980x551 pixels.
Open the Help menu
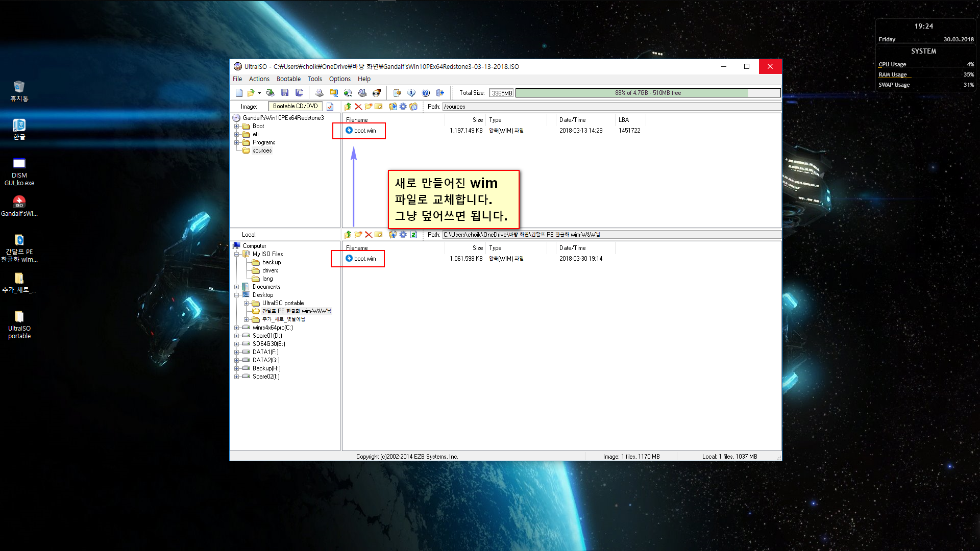coord(364,79)
